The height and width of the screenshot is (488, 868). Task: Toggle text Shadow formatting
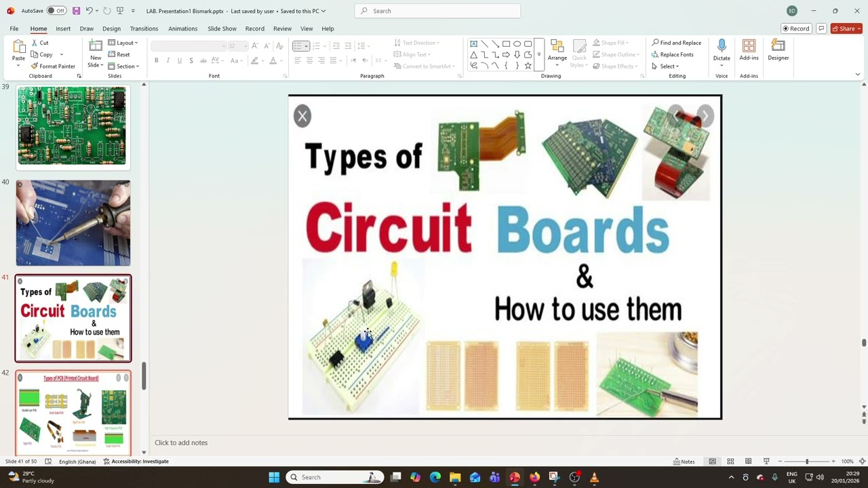(x=191, y=60)
